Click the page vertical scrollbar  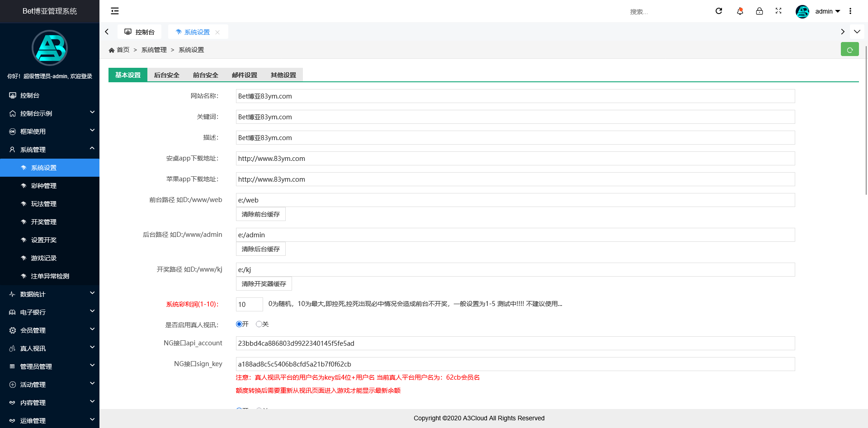pyautogui.click(x=866, y=120)
